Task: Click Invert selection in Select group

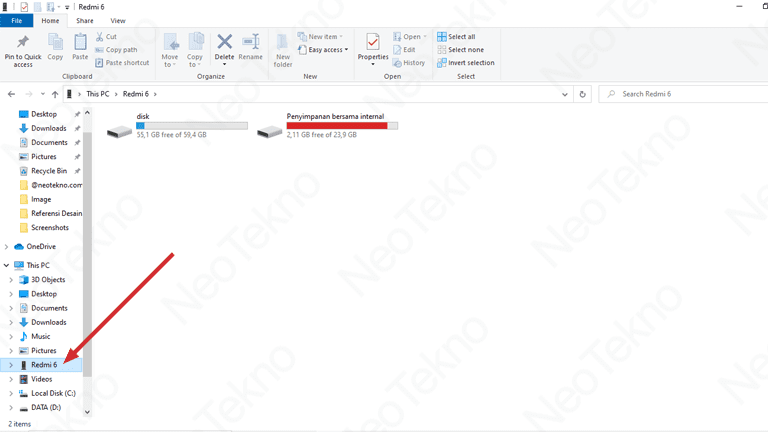Action: 465,63
